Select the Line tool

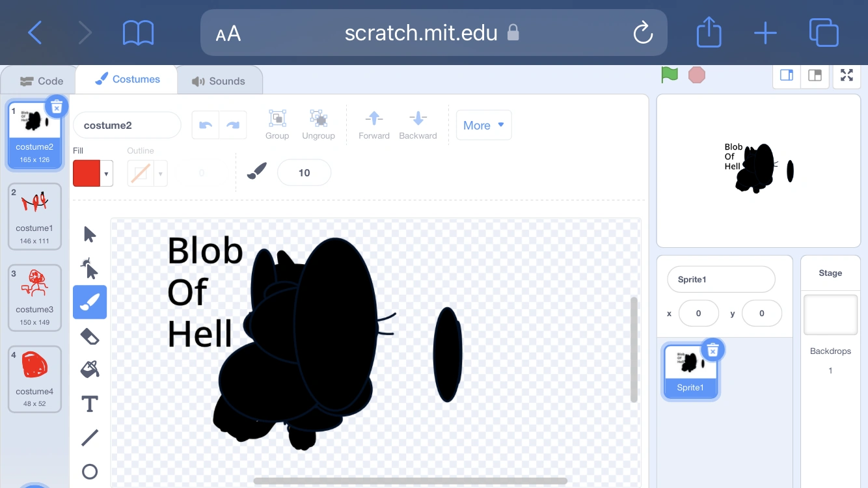pos(90,438)
